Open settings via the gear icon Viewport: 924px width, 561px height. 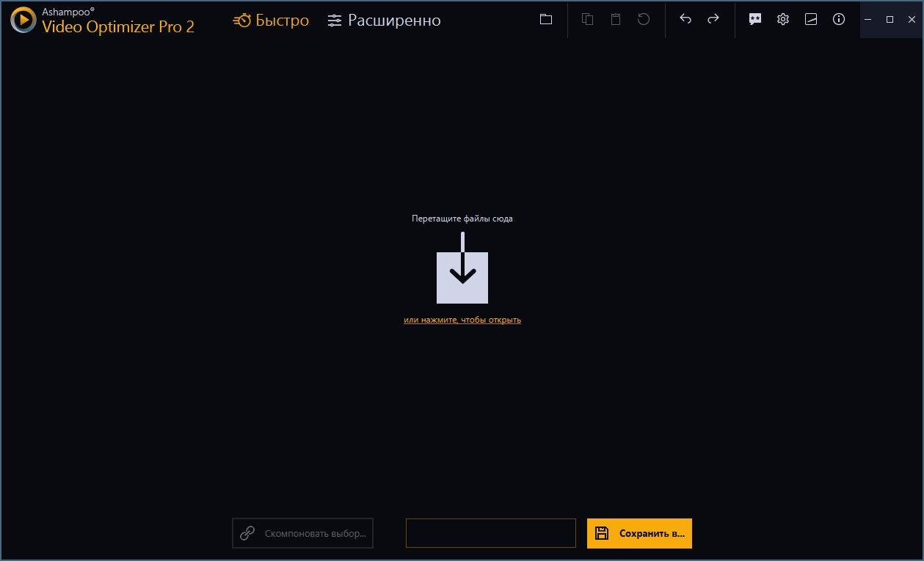tap(783, 20)
